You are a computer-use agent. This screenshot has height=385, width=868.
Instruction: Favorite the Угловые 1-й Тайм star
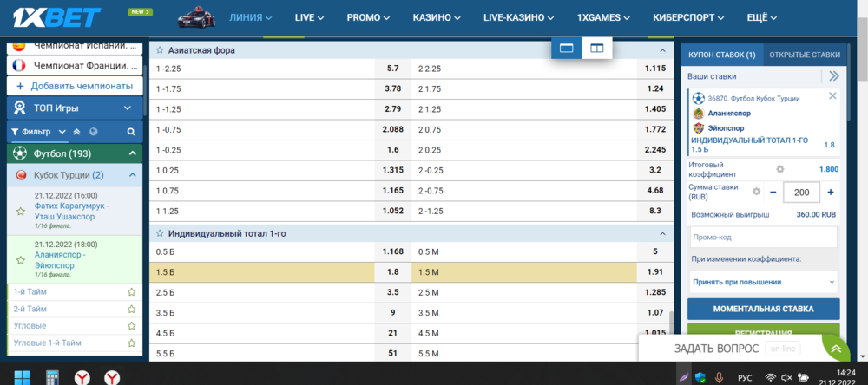pos(132,343)
